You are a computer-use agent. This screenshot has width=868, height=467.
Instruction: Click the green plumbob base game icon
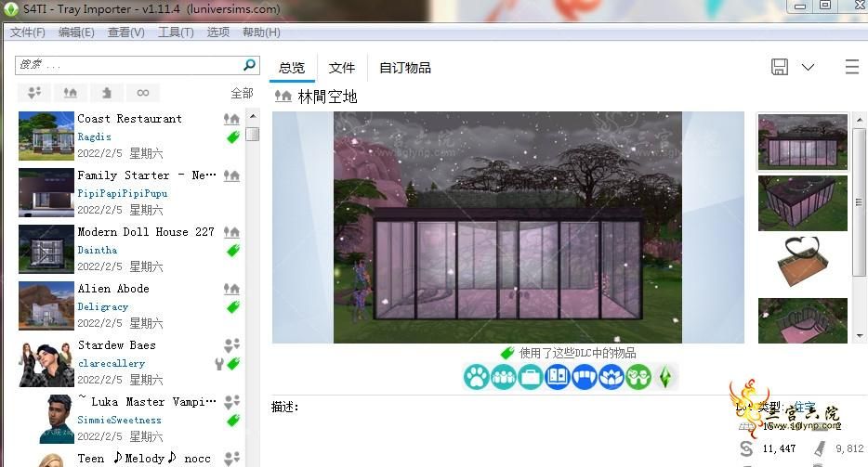pyautogui.click(x=665, y=377)
